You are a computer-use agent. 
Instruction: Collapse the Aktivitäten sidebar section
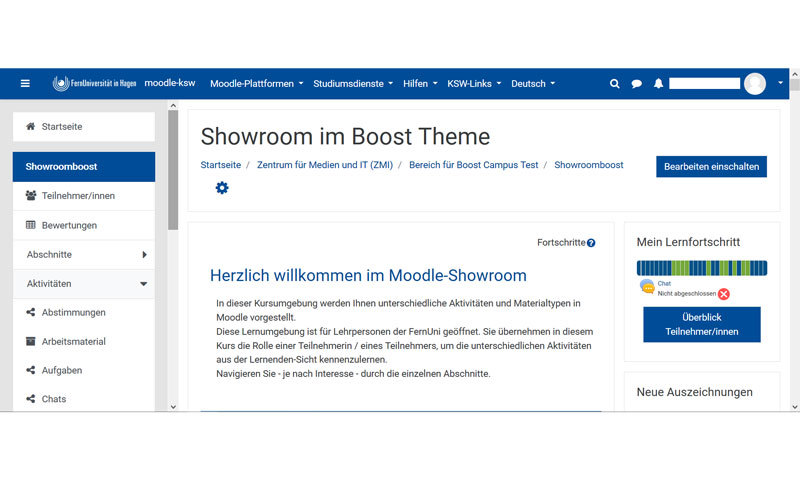[x=84, y=284]
